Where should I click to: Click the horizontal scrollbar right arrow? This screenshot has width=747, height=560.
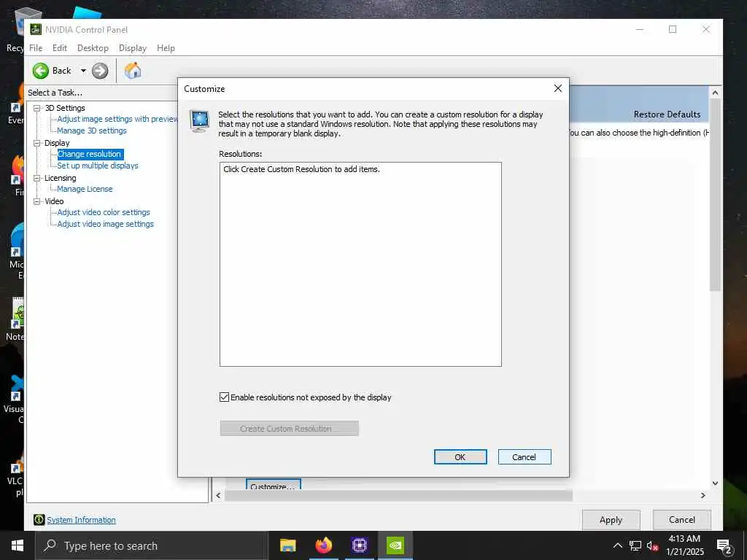click(x=703, y=495)
